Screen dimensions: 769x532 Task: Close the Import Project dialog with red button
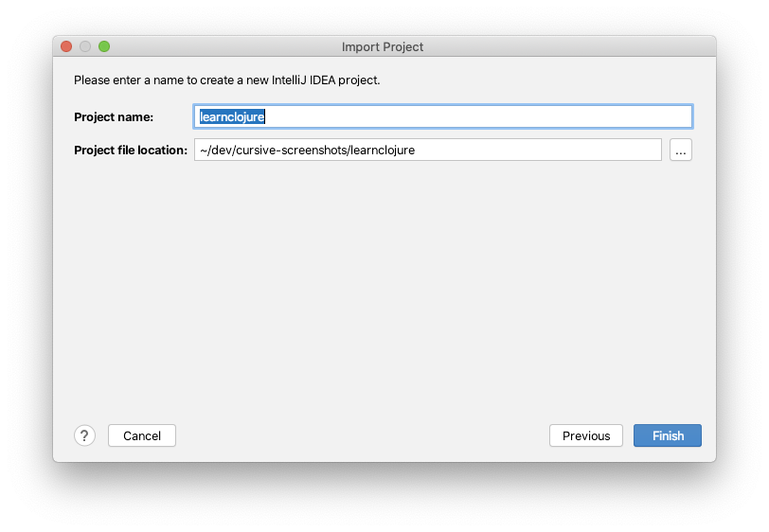click(66, 46)
